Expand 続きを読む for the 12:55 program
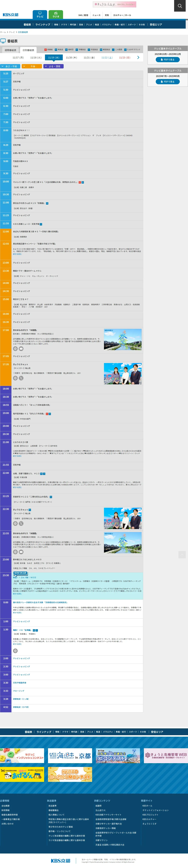 coord(17,254)
